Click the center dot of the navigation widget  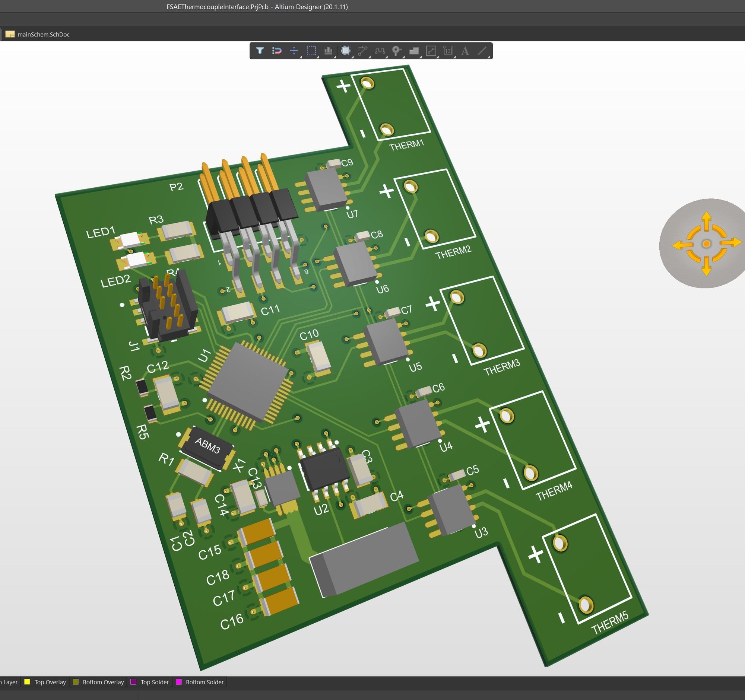coord(706,244)
